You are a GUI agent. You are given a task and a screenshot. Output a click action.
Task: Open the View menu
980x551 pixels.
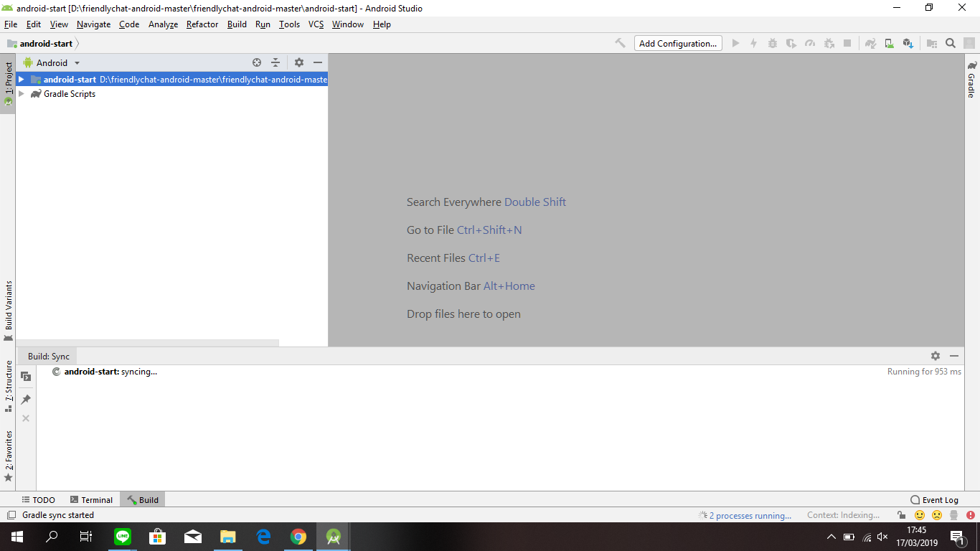point(59,24)
